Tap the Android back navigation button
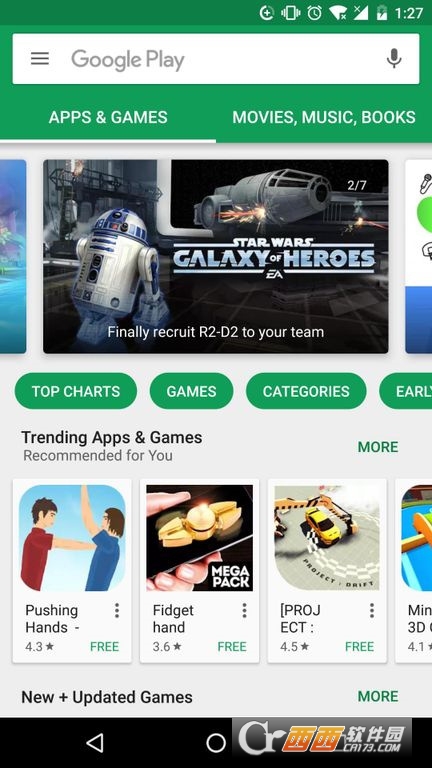This screenshot has width=432, height=768. tap(94, 743)
